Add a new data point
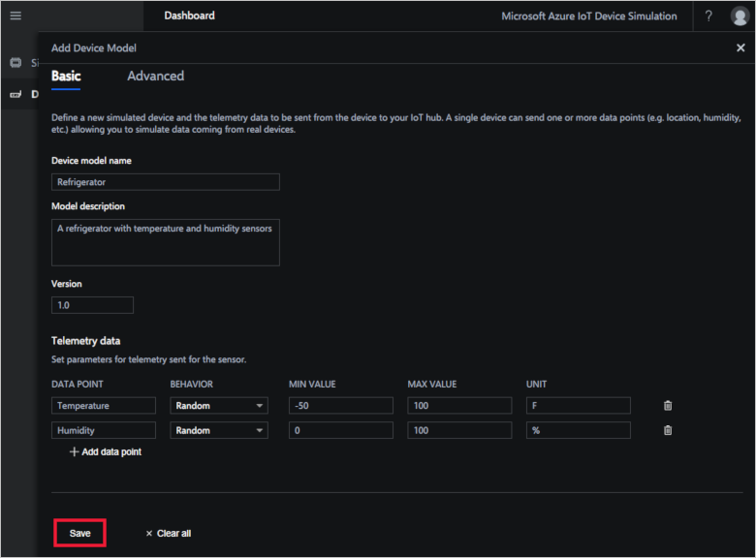756x558 pixels. [106, 452]
